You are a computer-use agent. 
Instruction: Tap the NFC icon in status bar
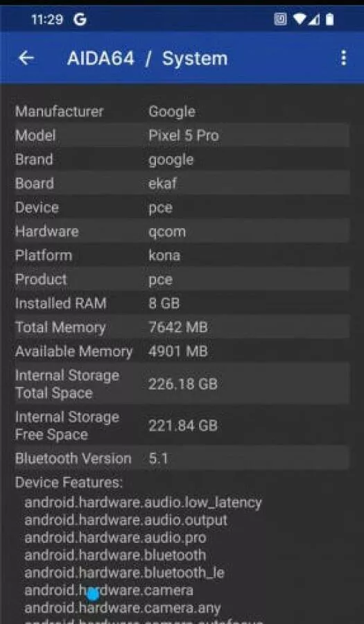pos(281,19)
